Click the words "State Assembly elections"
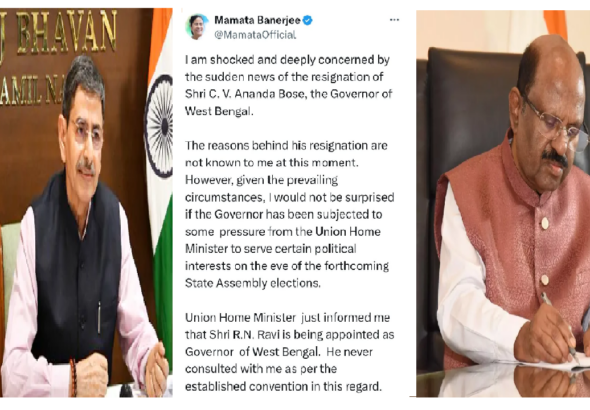This screenshot has width=590, height=410. (x=252, y=283)
